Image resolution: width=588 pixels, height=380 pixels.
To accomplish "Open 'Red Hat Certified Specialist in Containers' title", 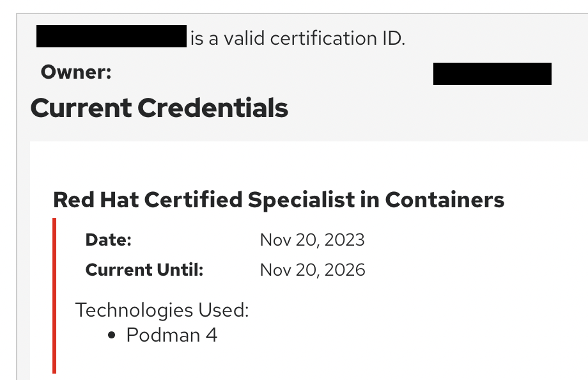I will tap(279, 200).
